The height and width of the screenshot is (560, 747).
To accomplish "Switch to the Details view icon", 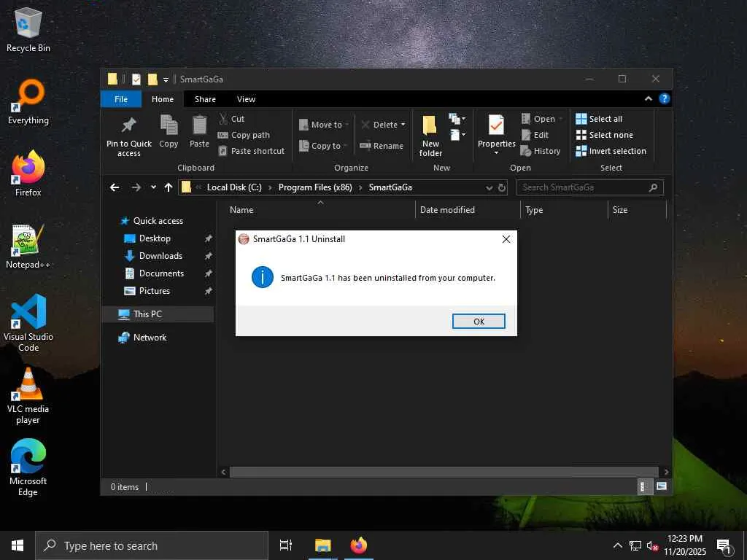I will click(644, 486).
